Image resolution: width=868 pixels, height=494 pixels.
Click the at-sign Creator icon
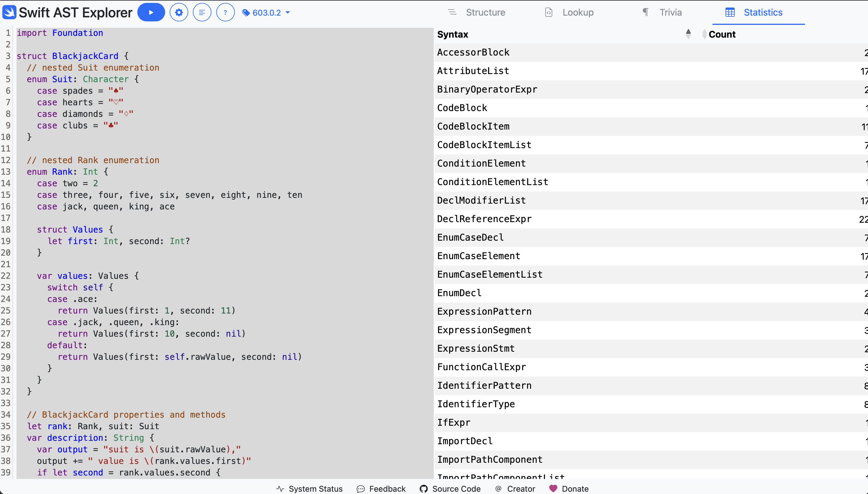point(498,489)
